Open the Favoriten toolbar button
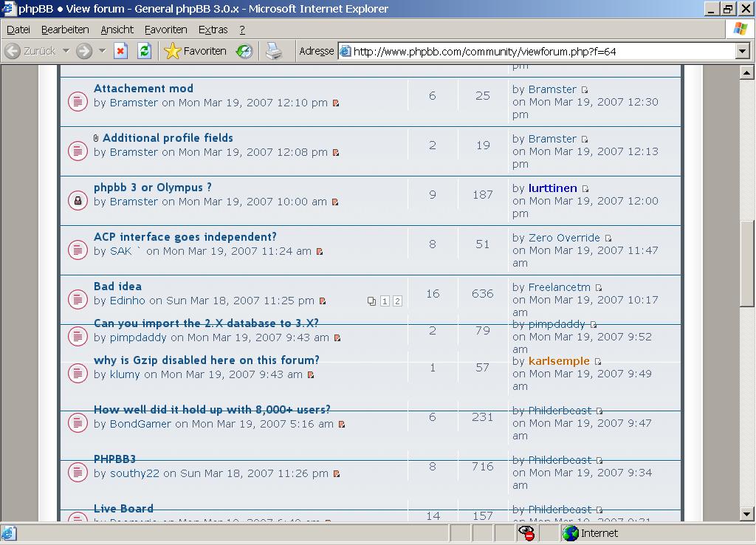756x545 pixels. (x=196, y=51)
